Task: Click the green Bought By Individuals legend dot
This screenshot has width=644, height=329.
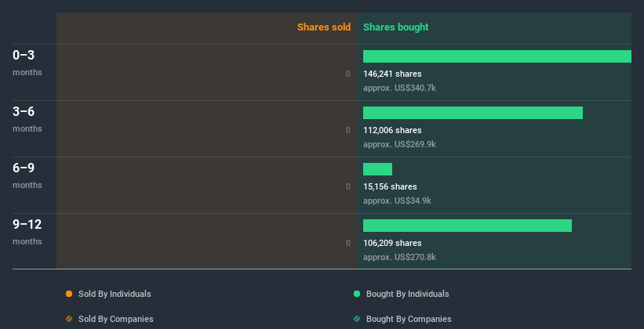Action: tap(357, 294)
